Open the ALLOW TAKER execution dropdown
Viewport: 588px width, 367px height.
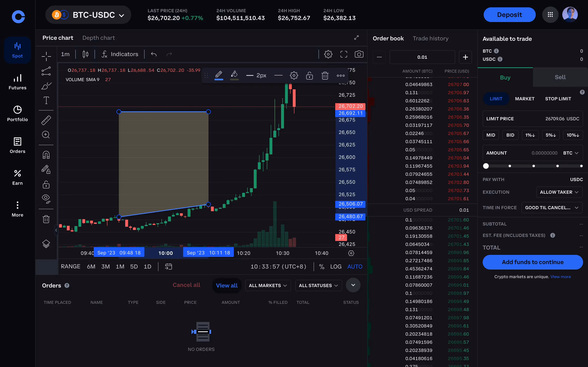click(x=559, y=192)
